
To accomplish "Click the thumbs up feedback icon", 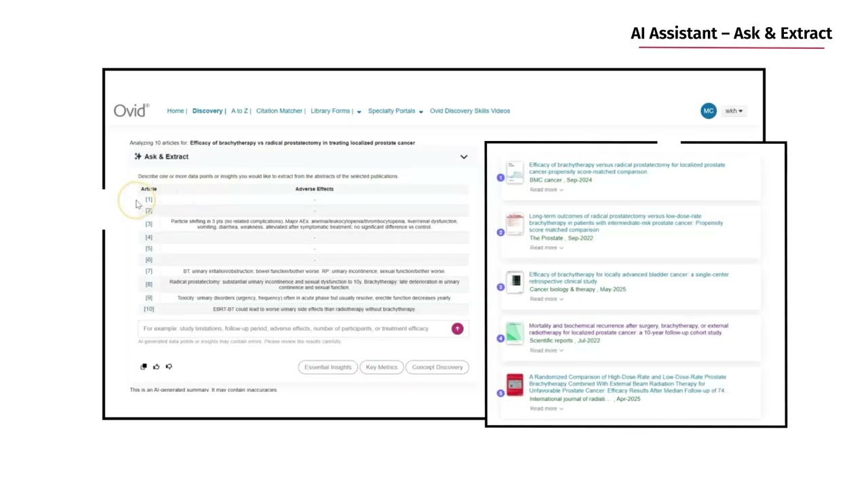I will [x=156, y=367].
